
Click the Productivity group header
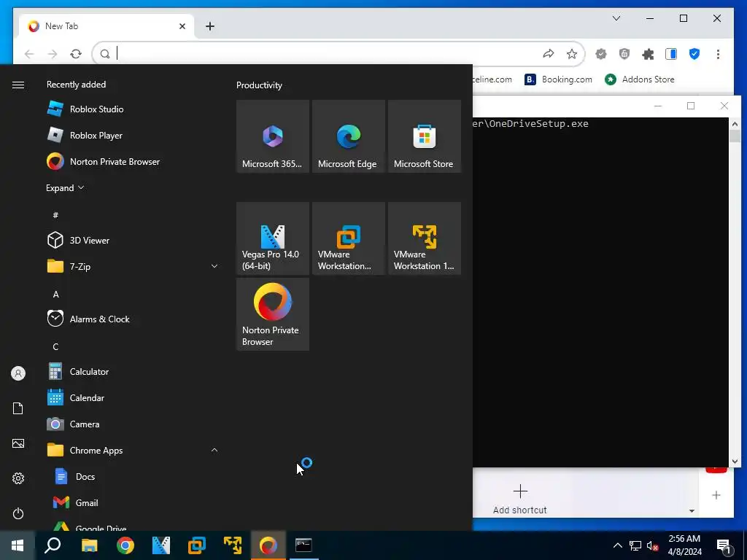point(259,85)
